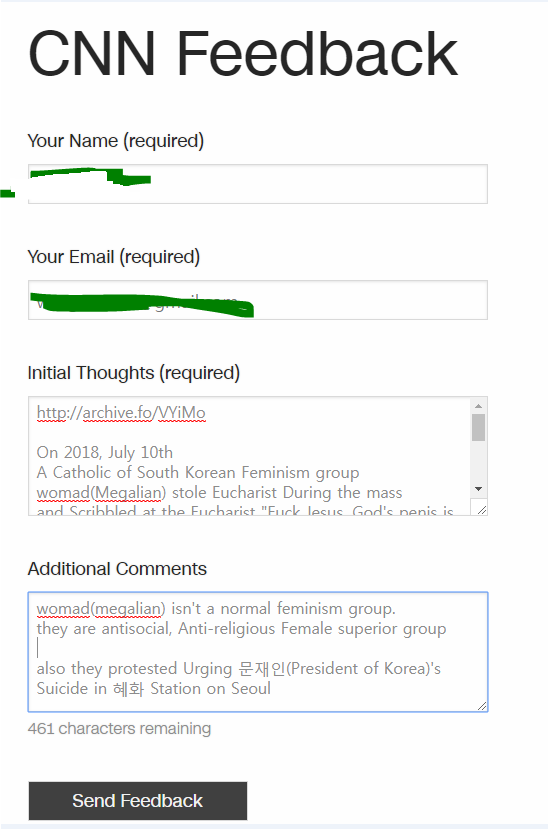Place cursor in the Initial Thoughts textarea
The image size is (548, 829).
[249, 456]
